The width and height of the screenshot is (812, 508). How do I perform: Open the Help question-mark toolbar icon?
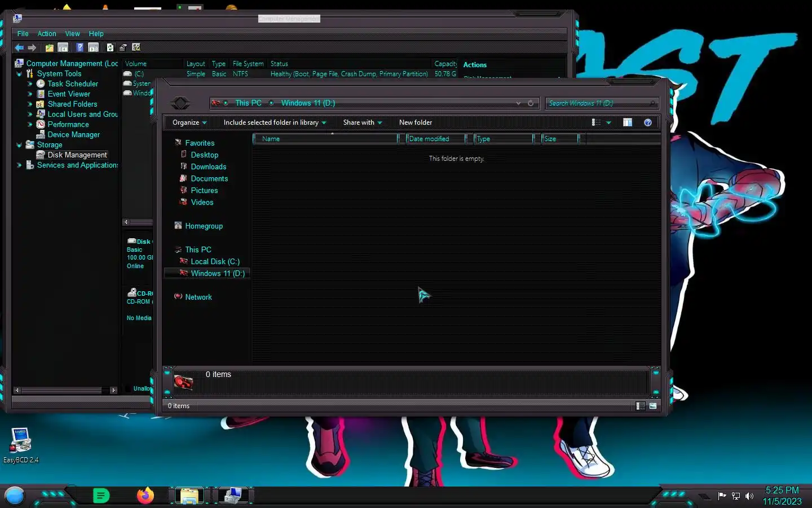tap(80, 48)
